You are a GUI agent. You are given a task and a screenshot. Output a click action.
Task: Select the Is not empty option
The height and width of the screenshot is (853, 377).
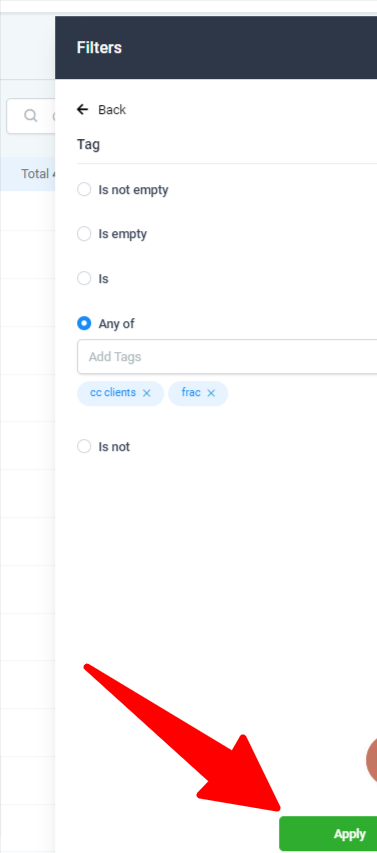point(84,189)
